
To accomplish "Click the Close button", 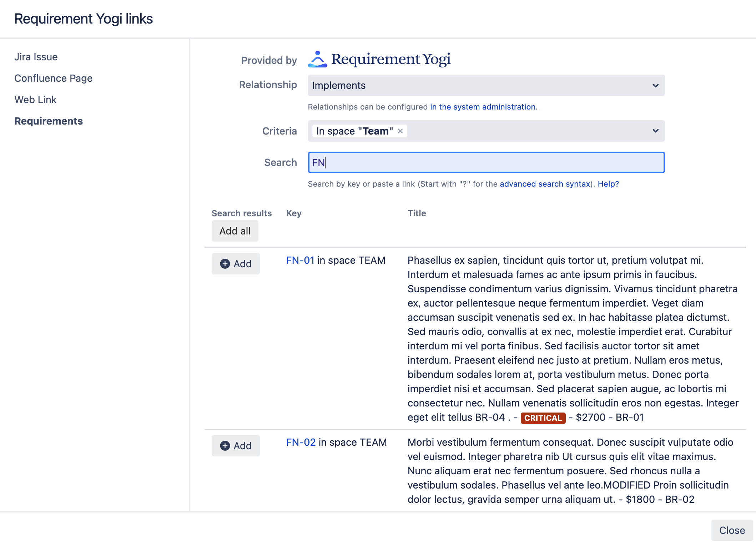I will click(731, 530).
